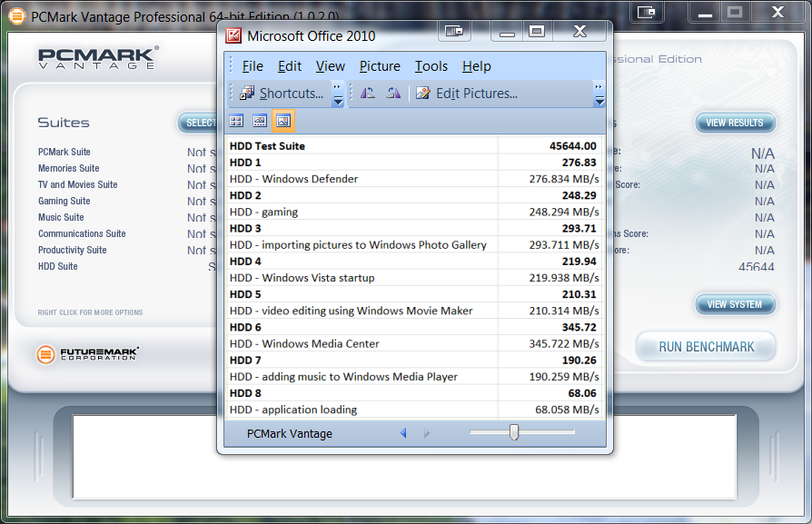
Task: Select Single Picture view icon
Action: click(283, 121)
